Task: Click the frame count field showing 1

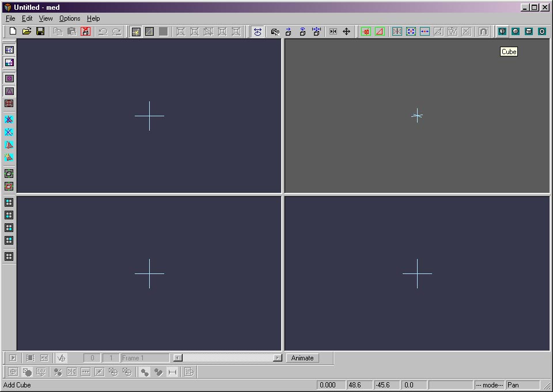Action: click(111, 358)
